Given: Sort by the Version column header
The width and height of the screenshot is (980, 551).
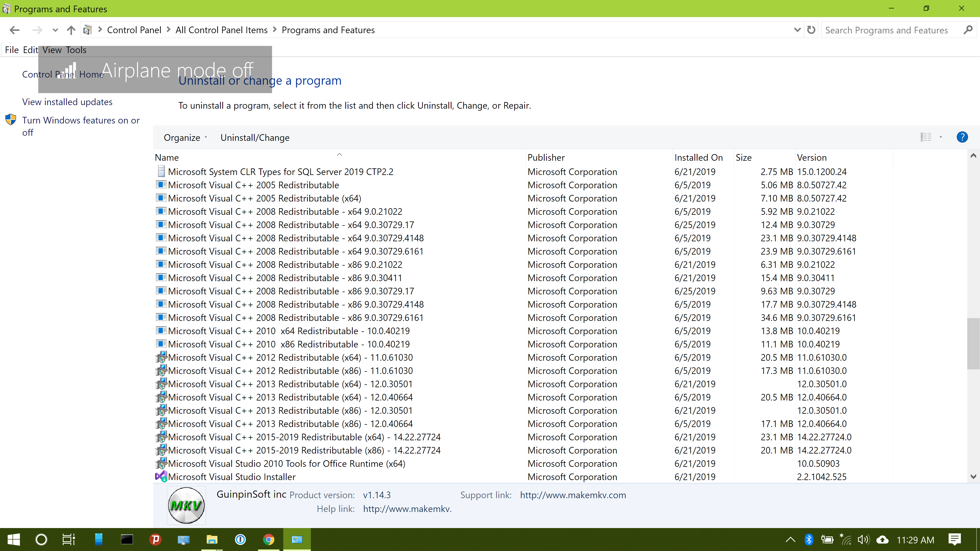Looking at the screenshot, I should 844,157.
